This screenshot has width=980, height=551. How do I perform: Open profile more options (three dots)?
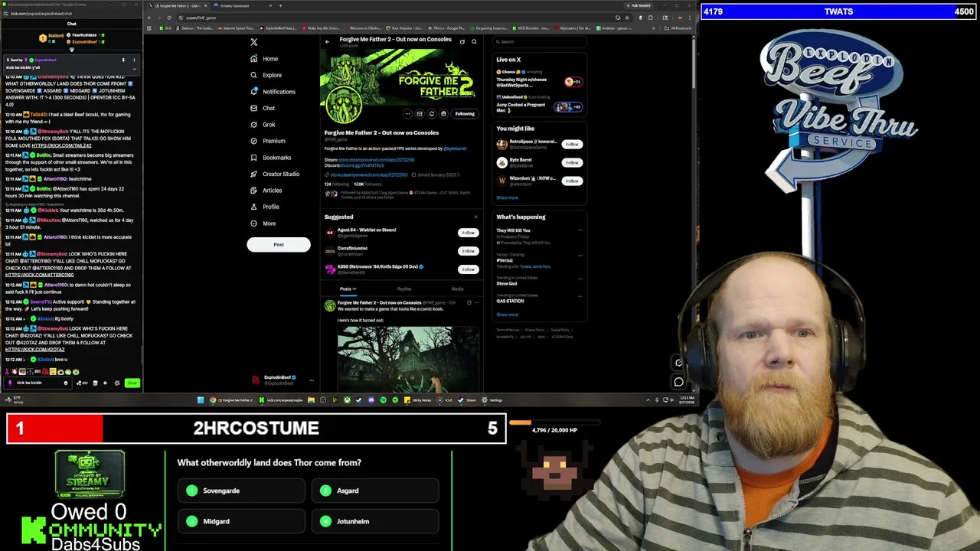[407, 114]
